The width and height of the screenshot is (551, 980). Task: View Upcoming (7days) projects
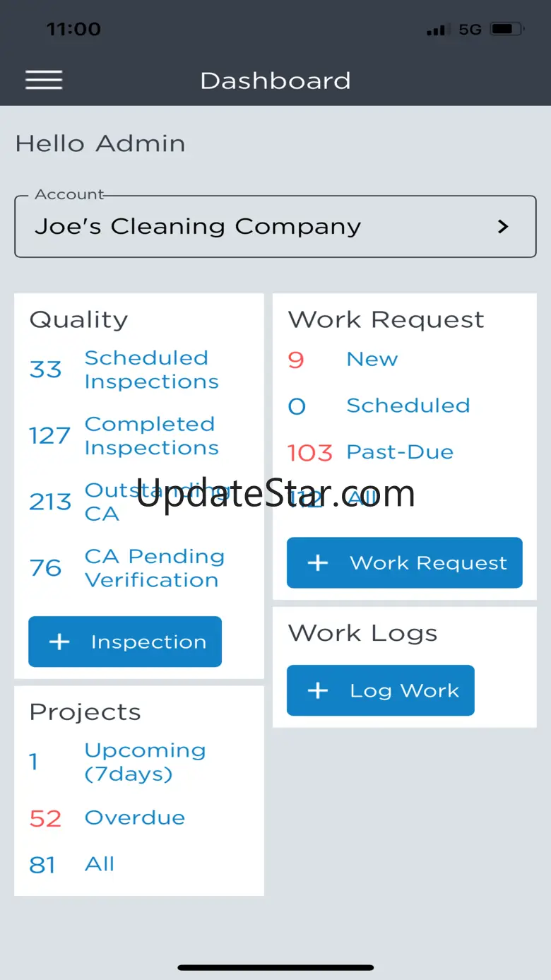pos(145,762)
